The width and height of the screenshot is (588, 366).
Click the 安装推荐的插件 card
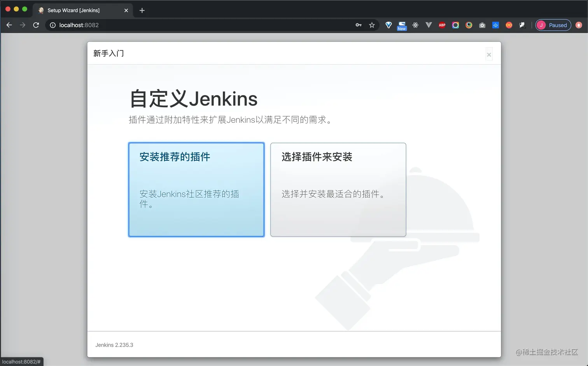pos(196,190)
